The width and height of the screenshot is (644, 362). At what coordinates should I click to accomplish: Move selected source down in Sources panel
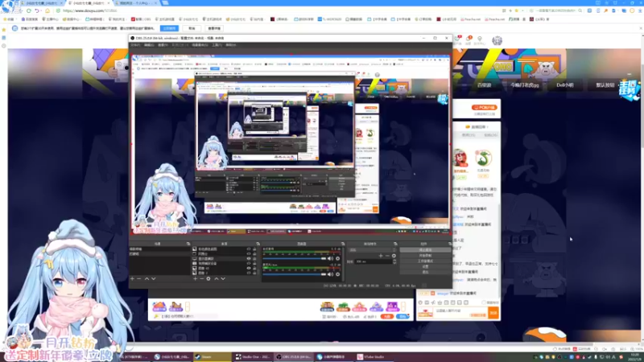pyautogui.click(x=223, y=278)
